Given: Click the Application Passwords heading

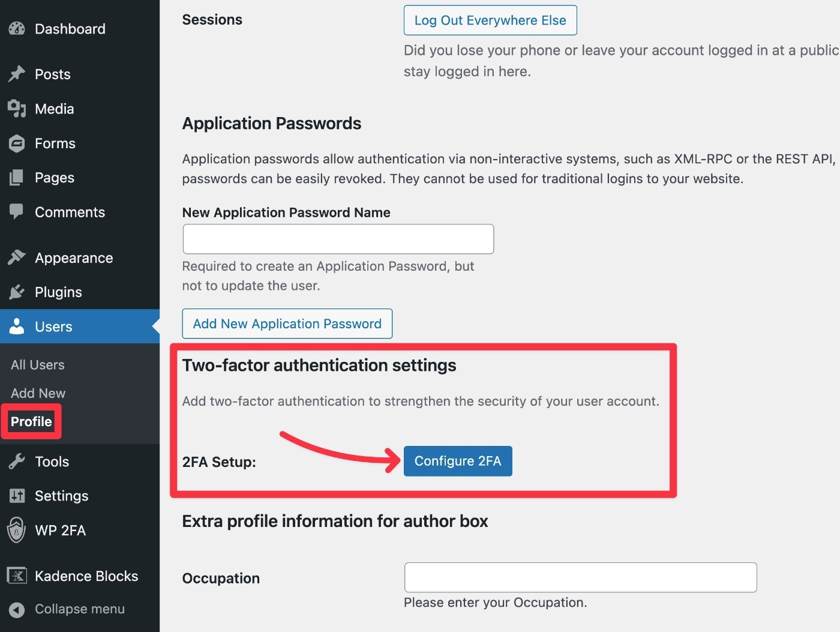Looking at the screenshot, I should click(272, 124).
